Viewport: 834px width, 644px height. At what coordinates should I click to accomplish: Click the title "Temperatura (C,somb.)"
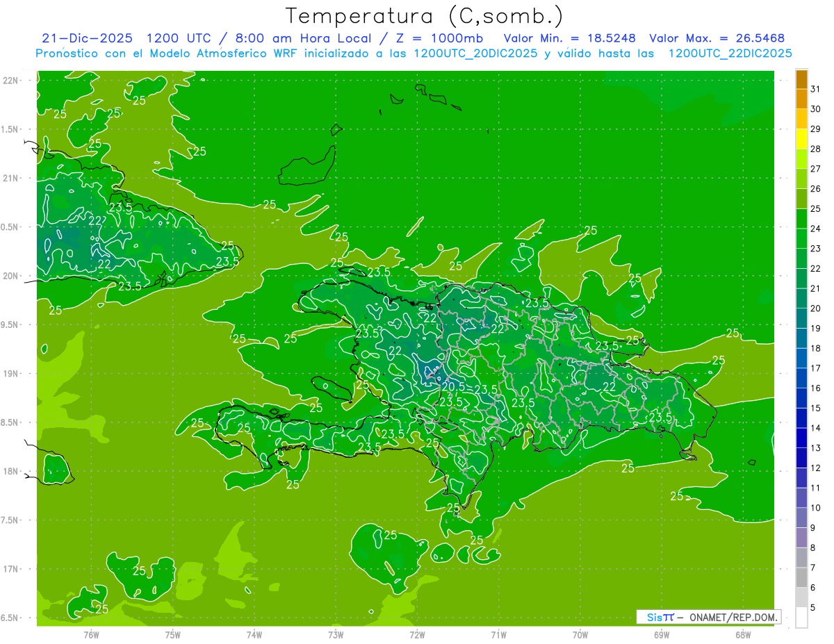(x=425, y=16)
